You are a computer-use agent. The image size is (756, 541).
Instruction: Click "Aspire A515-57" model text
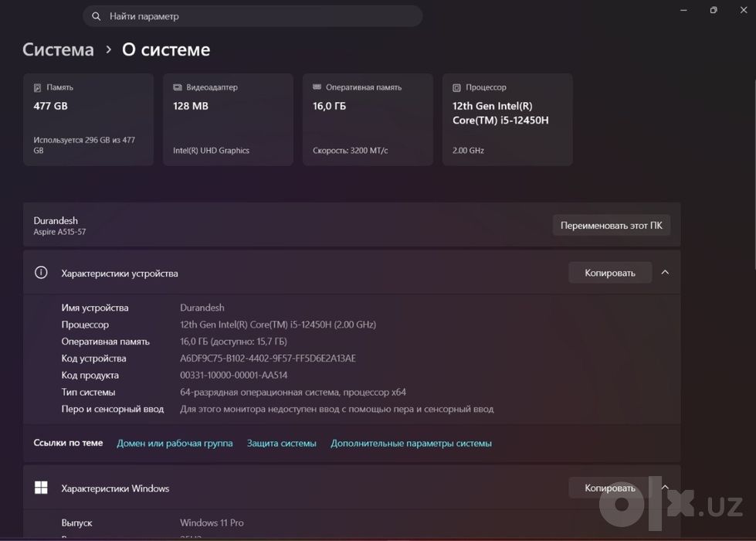[59, 232]
